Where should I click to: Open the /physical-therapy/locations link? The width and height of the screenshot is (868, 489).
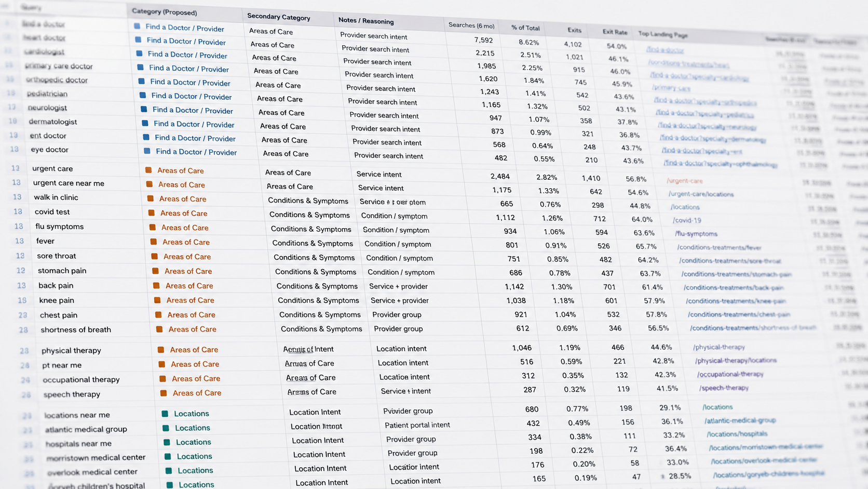click(x=736, y=360)
